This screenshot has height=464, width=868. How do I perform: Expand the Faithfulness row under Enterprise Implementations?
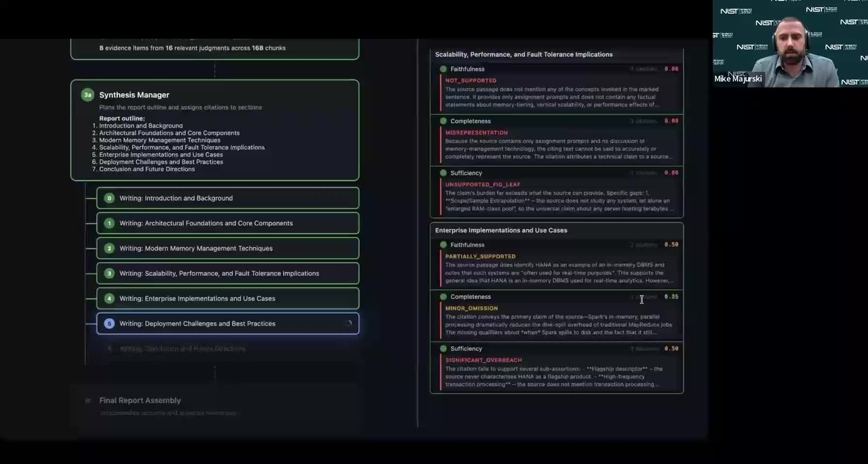coord(467,245)
